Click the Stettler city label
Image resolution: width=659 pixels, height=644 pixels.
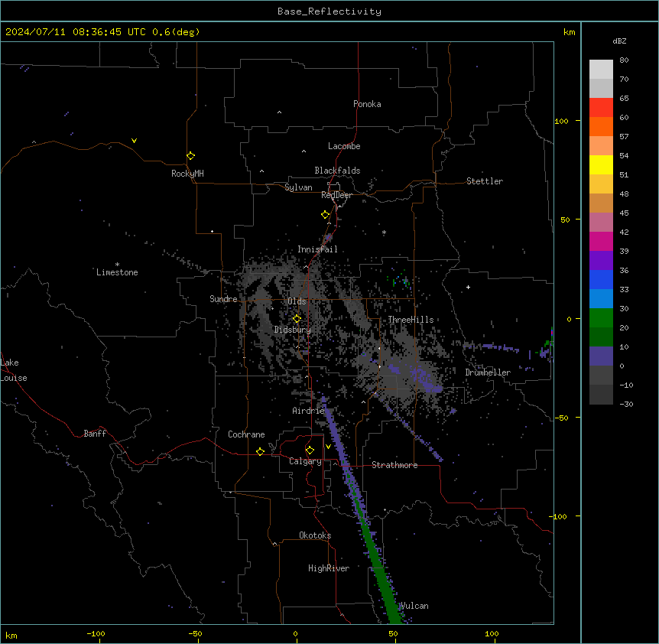pos(485,181)
